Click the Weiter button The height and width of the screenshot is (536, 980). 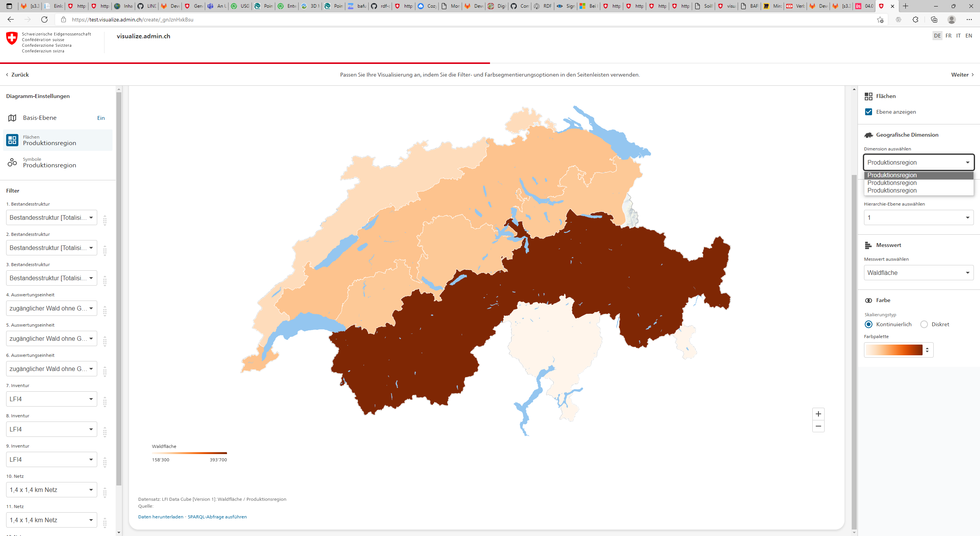[x=961, y=75]
